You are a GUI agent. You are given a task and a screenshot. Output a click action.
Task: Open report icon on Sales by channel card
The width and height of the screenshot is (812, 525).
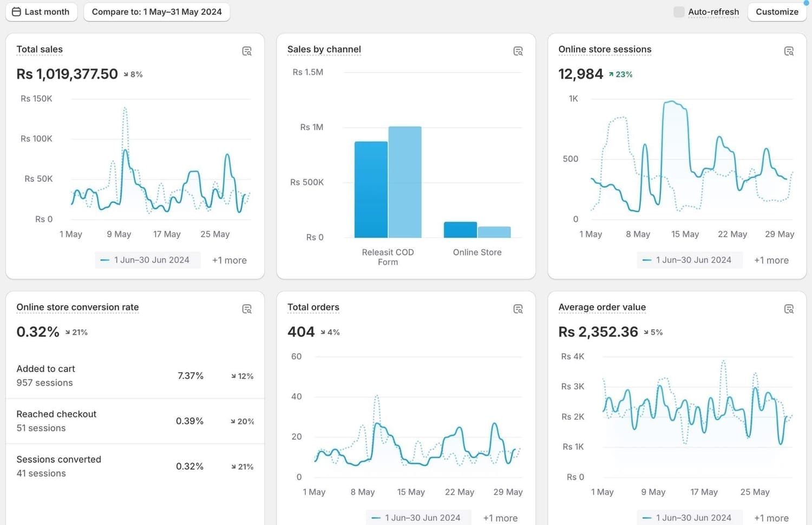pyautogui.click(x=518, y=51)
